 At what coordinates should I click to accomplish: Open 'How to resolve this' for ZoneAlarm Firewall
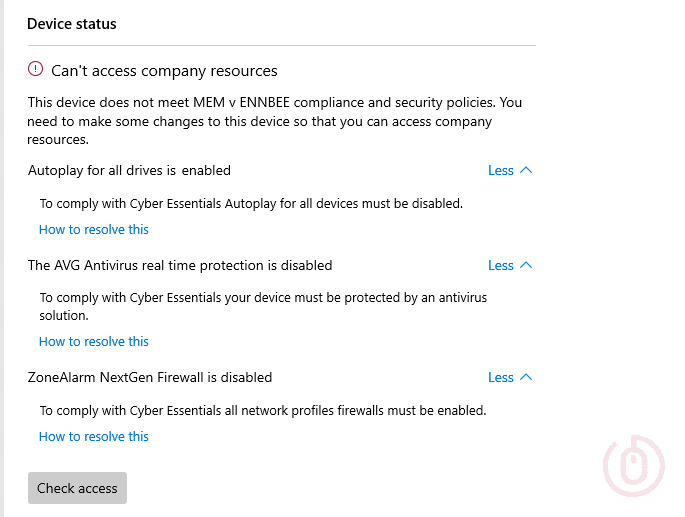93,436
